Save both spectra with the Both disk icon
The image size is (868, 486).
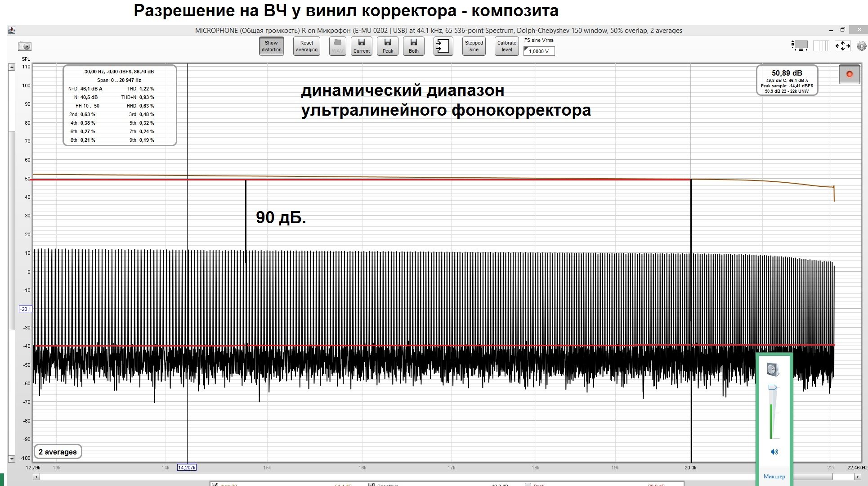(x=413, y=45)
